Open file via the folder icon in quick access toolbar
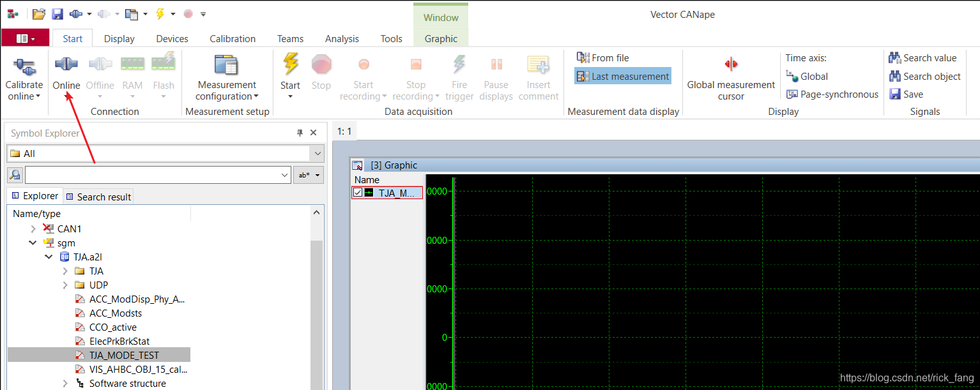The height and width of the screenshot is (390, 980). (x=38, y=13)
